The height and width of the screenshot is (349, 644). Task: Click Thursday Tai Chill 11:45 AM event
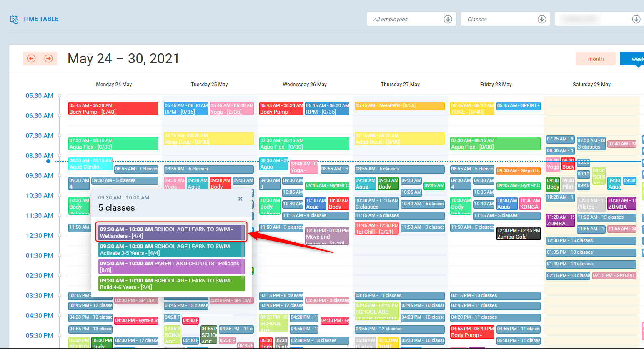[377, 229]
